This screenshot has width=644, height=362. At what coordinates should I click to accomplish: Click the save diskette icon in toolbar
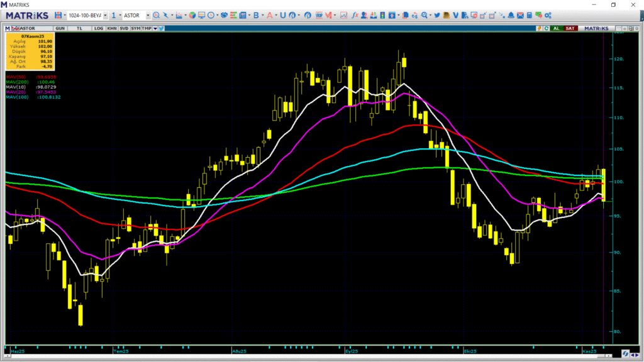[58, 15]
